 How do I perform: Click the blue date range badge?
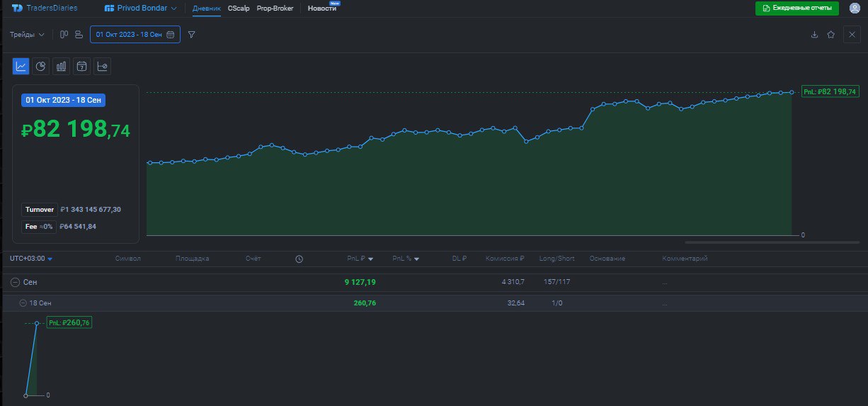coord(64,100)
